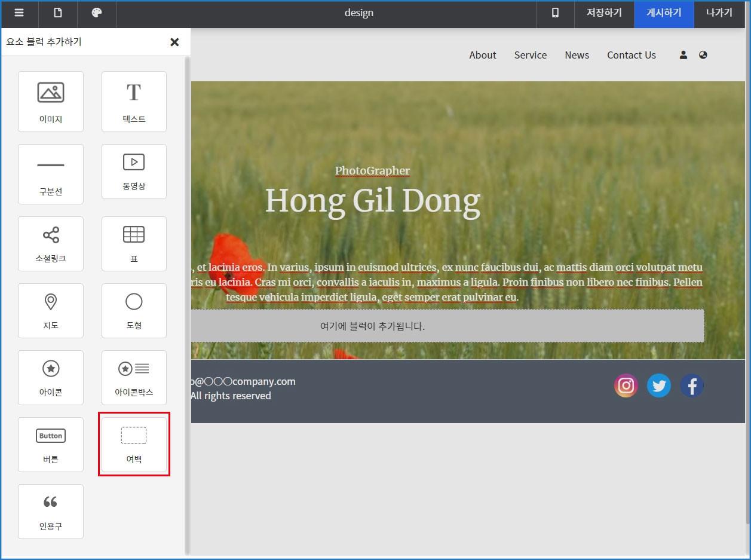The width and height of the screenshot is (751, 560).
Task: Click the page document icon
Action: coord(58,13)
